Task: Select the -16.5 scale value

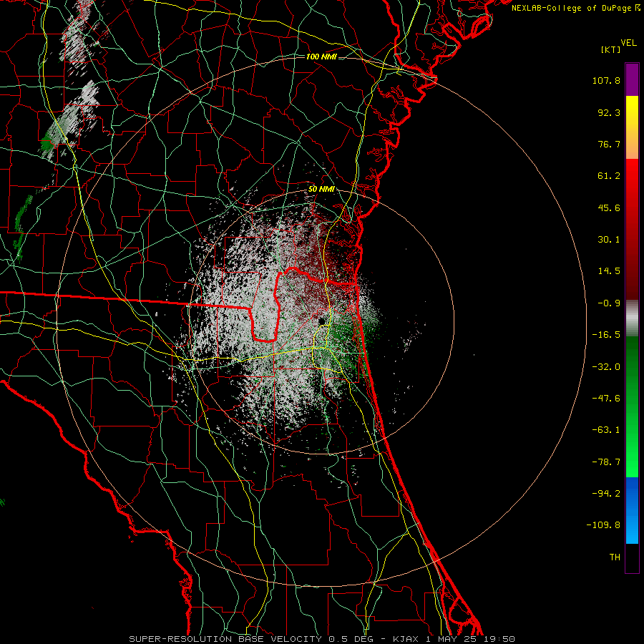Action: click(x=606, y=335)
